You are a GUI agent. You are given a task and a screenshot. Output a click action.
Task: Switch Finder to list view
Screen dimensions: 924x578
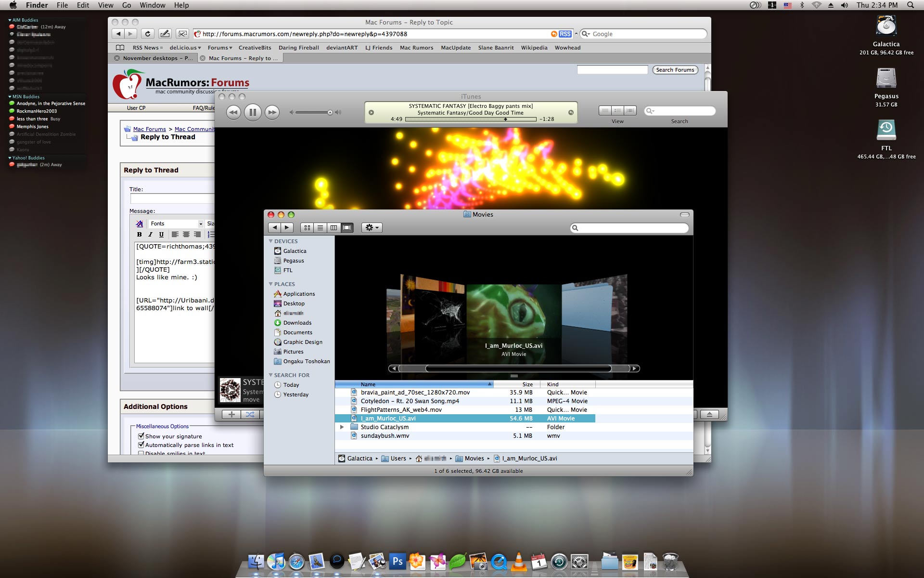pos(320,228)
